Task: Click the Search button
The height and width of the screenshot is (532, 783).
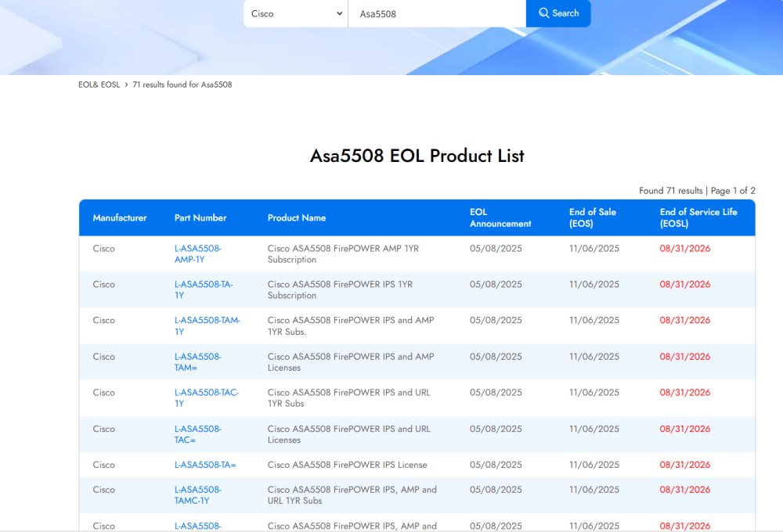Action: pyautogui.click(x=557, y=13)
